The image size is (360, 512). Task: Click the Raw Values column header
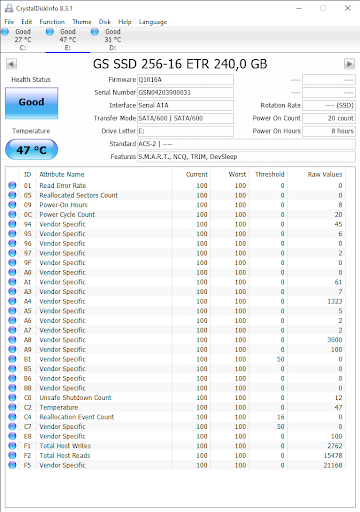325,174
